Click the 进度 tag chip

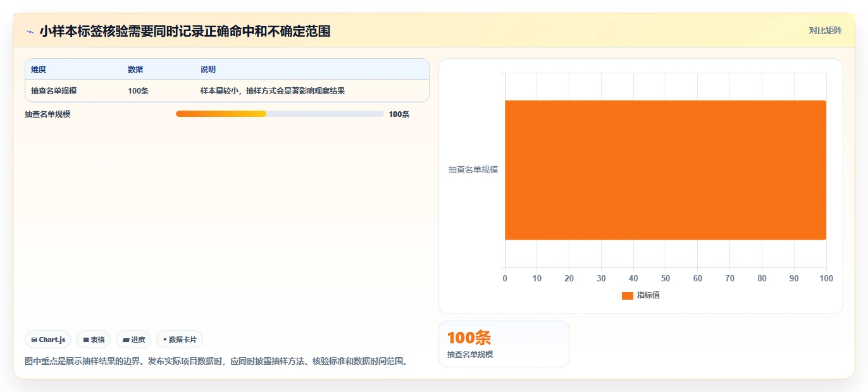133,340
